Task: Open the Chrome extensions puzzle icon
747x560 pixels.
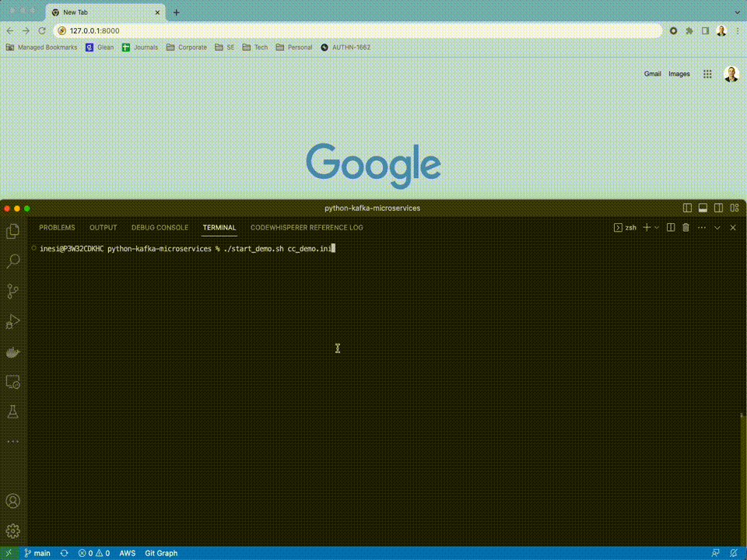Action: (689, 30)
